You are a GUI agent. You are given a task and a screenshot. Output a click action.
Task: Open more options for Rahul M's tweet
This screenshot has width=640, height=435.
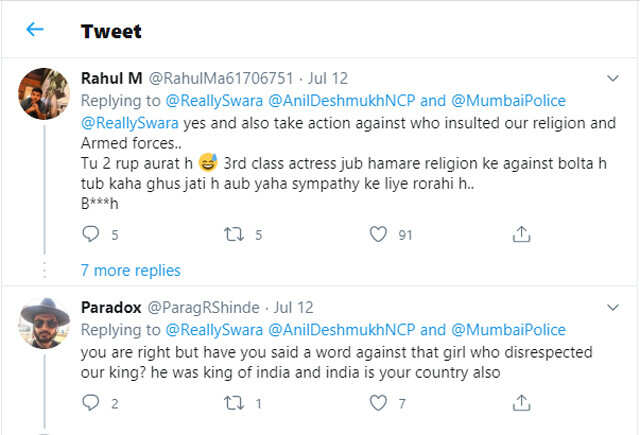[x=614, y=78]
